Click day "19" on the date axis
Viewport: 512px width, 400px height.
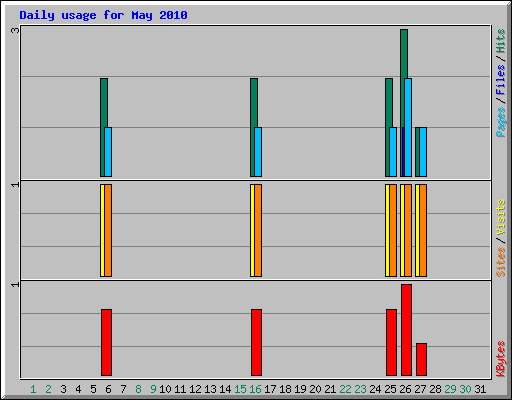click(300, 389)
